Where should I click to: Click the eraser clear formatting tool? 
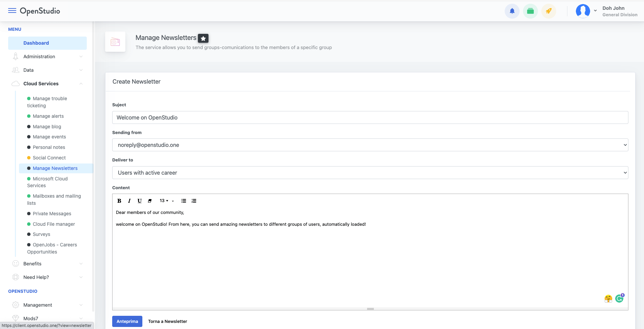point(149,201)
